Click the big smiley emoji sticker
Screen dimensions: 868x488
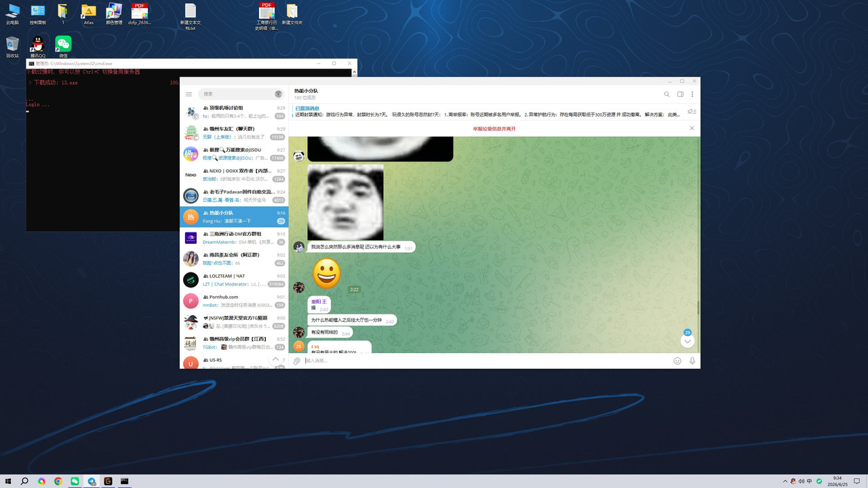tap(327, 273)
